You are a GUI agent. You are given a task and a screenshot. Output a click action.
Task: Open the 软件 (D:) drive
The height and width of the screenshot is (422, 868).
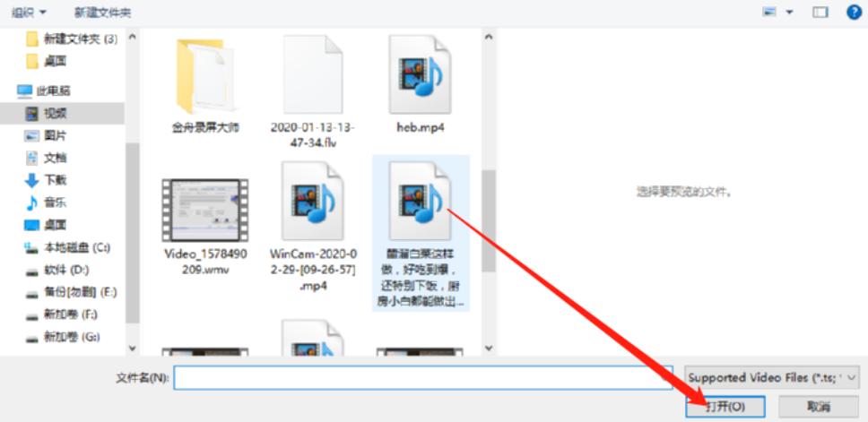[x=62, y=270]
